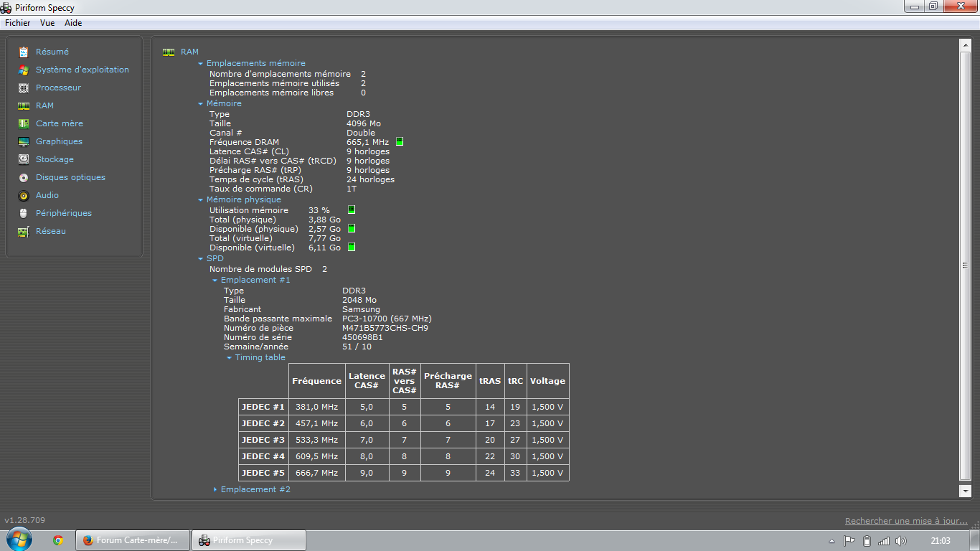Click the Windows flag icon for Système d'exploitation
The image size is (980, 551).
(24, 70)
